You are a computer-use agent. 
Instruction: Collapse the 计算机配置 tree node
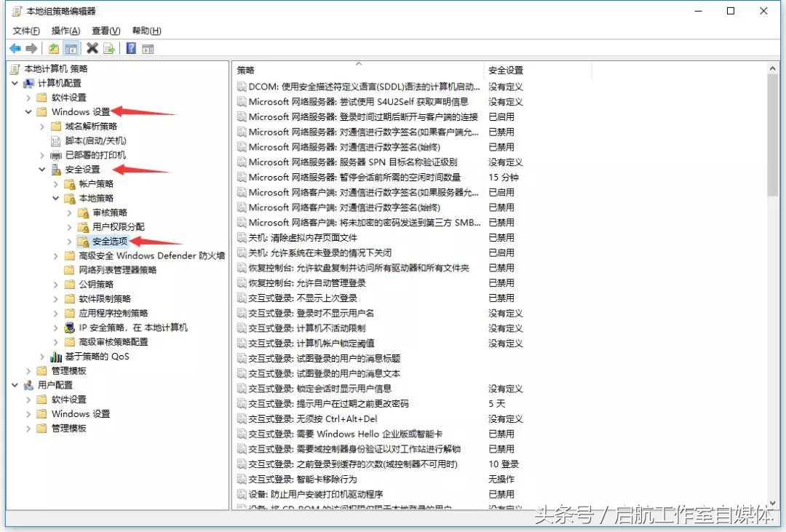(x=16, y=83)
